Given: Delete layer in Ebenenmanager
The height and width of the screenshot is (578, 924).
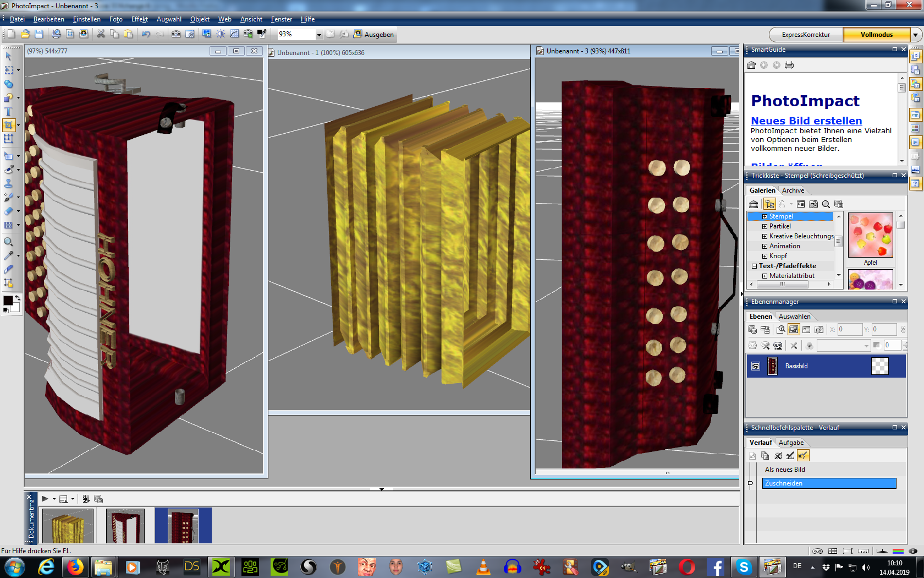Looking at the screenshot, I should point(794,346).
